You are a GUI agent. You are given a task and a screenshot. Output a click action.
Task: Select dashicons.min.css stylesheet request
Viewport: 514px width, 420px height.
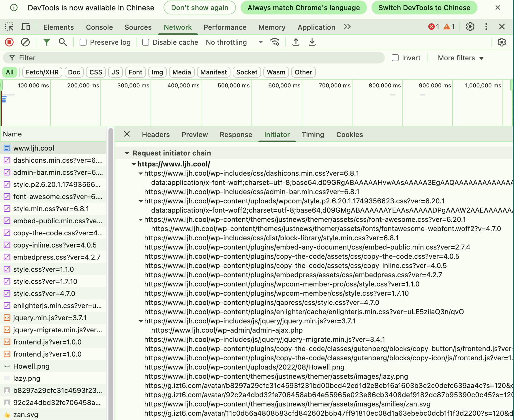(x=53, y=160)
